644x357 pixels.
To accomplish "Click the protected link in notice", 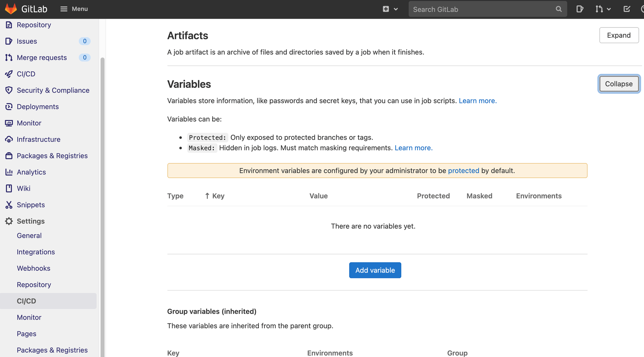I will [464, 171].
